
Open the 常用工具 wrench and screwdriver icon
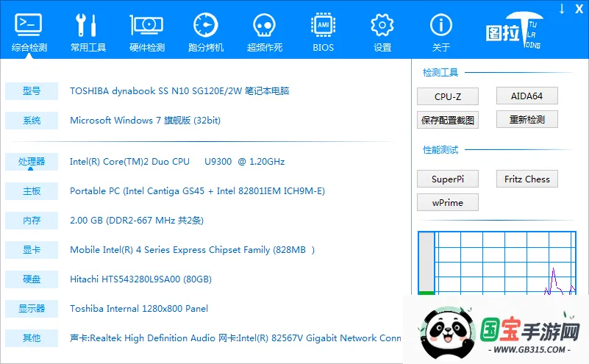click(x=88, y=25)
